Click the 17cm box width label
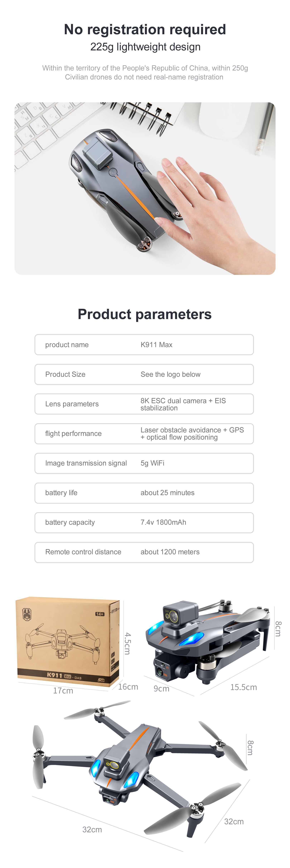290x868 pixels. (x=63, y=690)
